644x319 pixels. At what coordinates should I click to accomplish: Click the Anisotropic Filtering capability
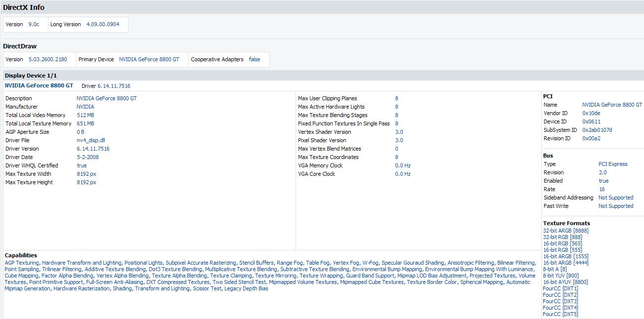tap(471, 263)
